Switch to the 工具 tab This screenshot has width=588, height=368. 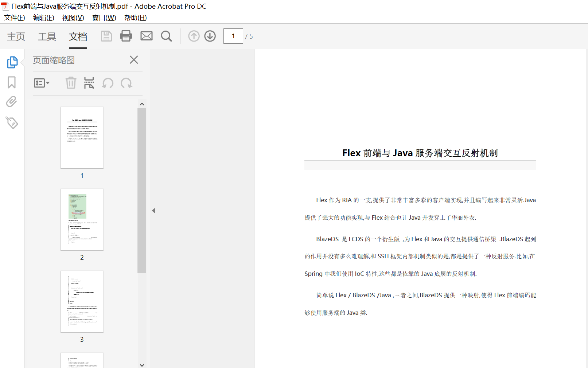(47, 36)
